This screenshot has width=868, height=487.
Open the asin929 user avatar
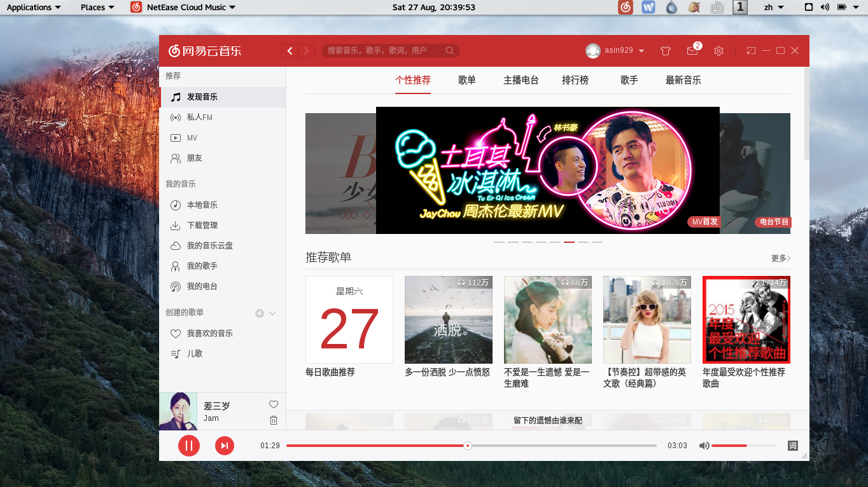click(x=593, y=51)
